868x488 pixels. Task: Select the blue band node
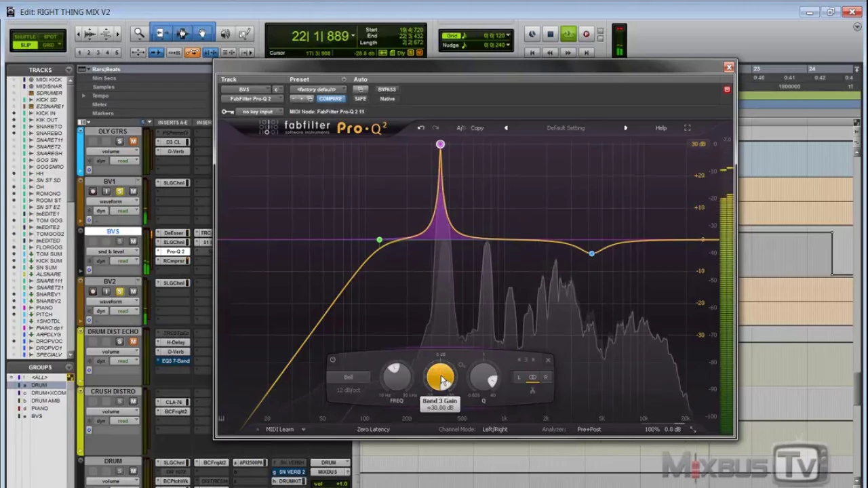click(x=591, y=253)
